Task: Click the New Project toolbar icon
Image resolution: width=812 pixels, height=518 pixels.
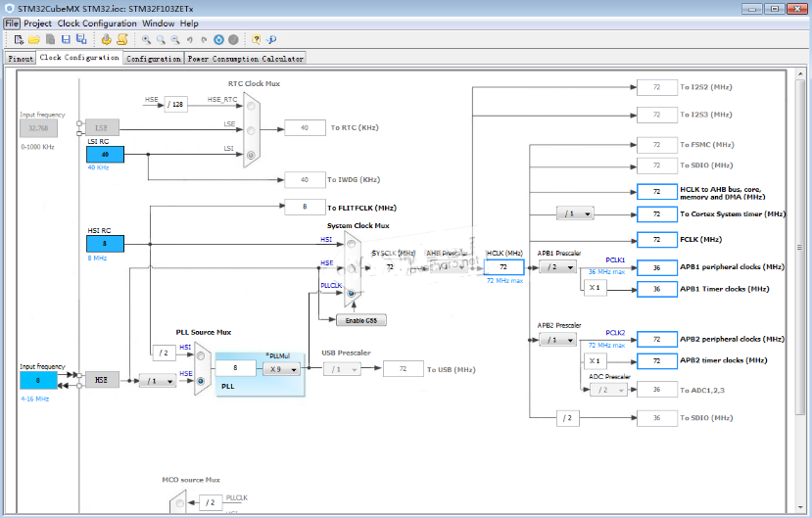Action: pyautogui.click(x=19, y=40)
